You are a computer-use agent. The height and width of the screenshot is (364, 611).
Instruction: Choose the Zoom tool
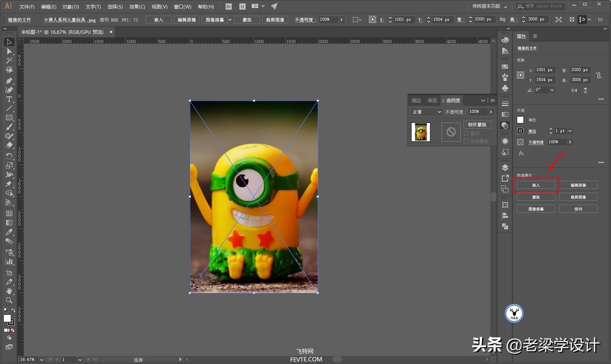pyautogui.click(x=9, y=300)
